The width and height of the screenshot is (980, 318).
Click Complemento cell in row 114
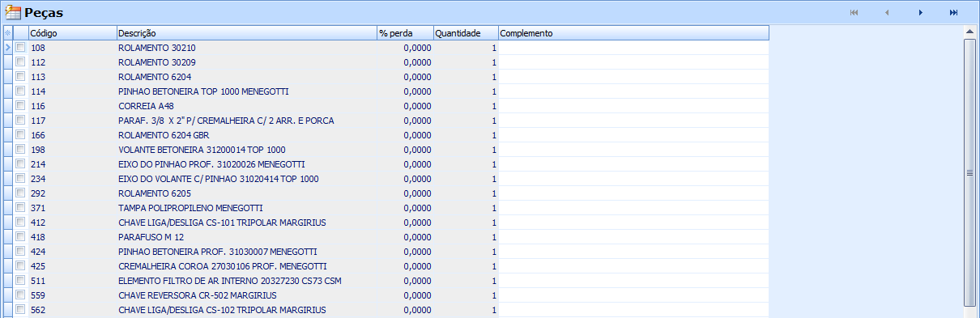633,91
